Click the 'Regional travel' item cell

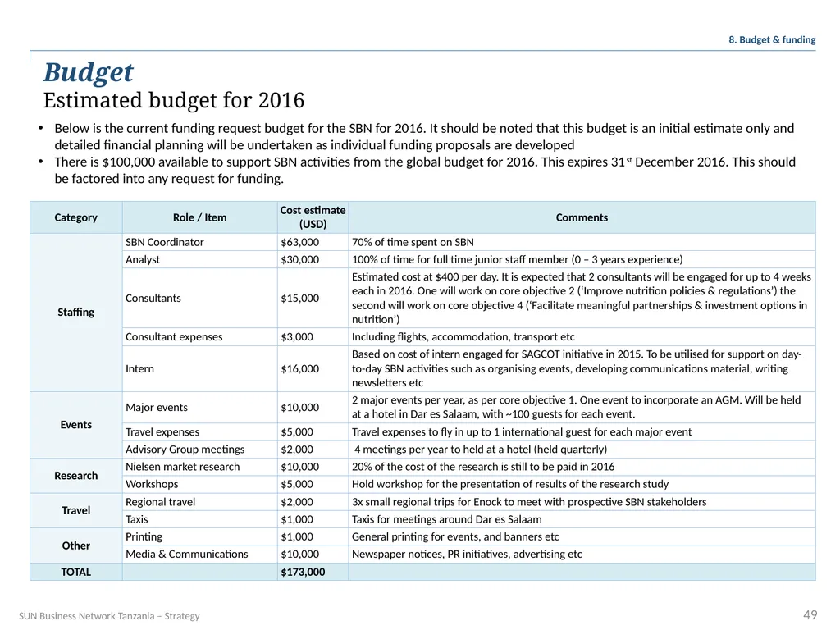[200, 502]
